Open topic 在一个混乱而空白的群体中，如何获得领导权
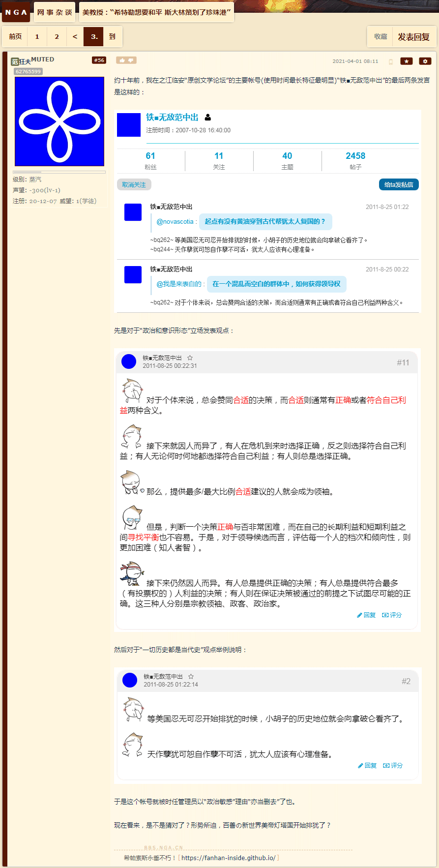 point(276,284)
